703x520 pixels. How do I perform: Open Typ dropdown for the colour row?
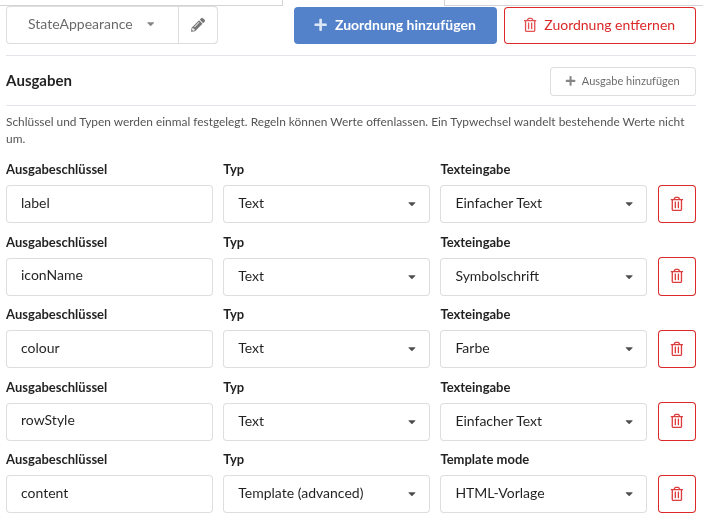click(x=326, y=349)
